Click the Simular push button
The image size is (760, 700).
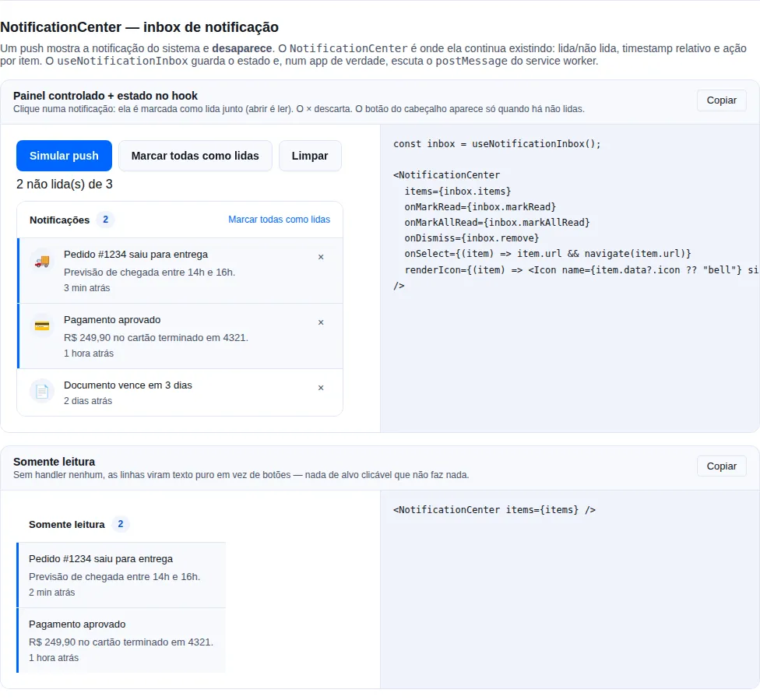[64, 156]
